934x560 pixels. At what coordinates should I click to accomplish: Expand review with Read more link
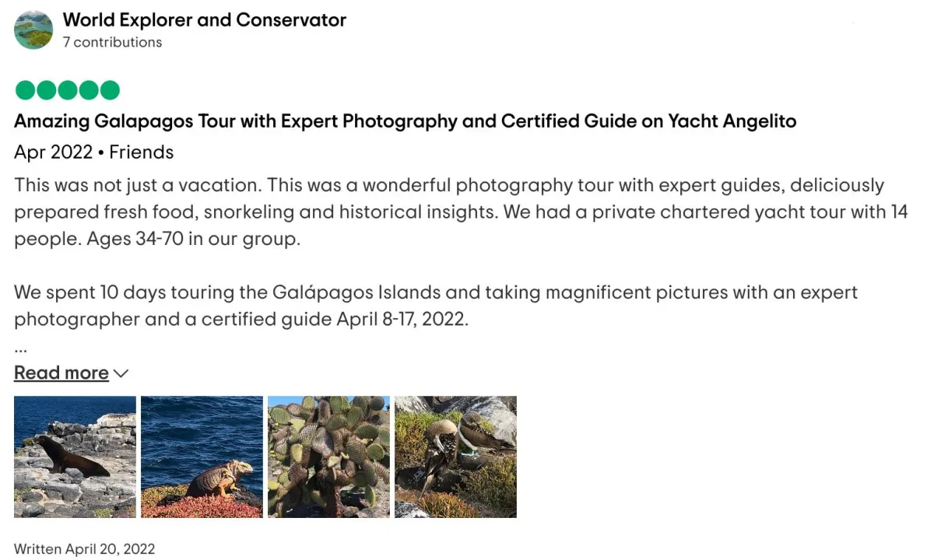point(61,373)
